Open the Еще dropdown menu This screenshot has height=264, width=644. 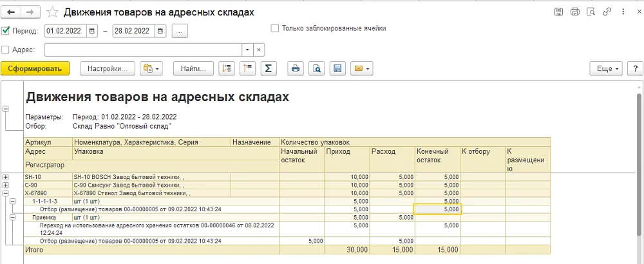coord(606,68)
